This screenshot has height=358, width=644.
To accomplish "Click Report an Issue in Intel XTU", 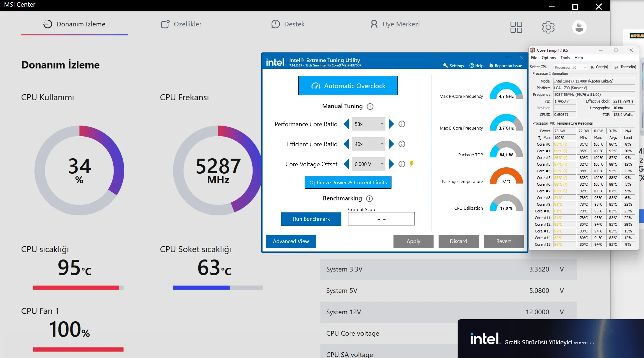I will pyautogui.click(x=506, y=66).
